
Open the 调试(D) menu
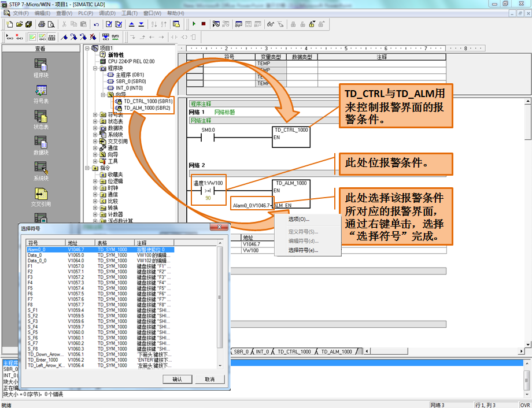point(107,13)
